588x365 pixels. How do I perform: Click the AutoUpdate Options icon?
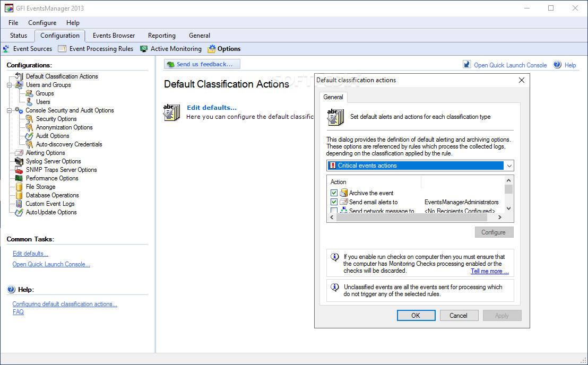coord(19,212)
